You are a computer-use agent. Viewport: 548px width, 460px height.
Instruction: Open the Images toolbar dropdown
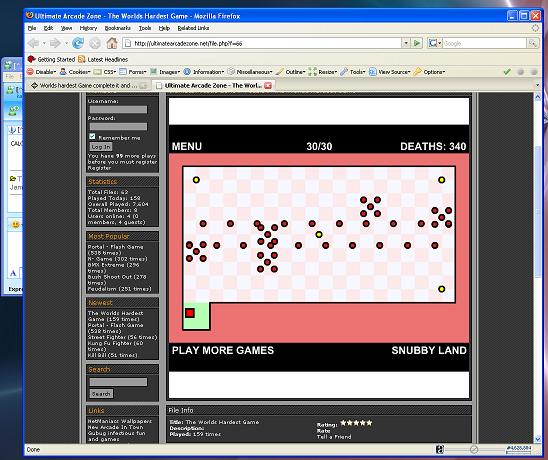click(165, 72)
